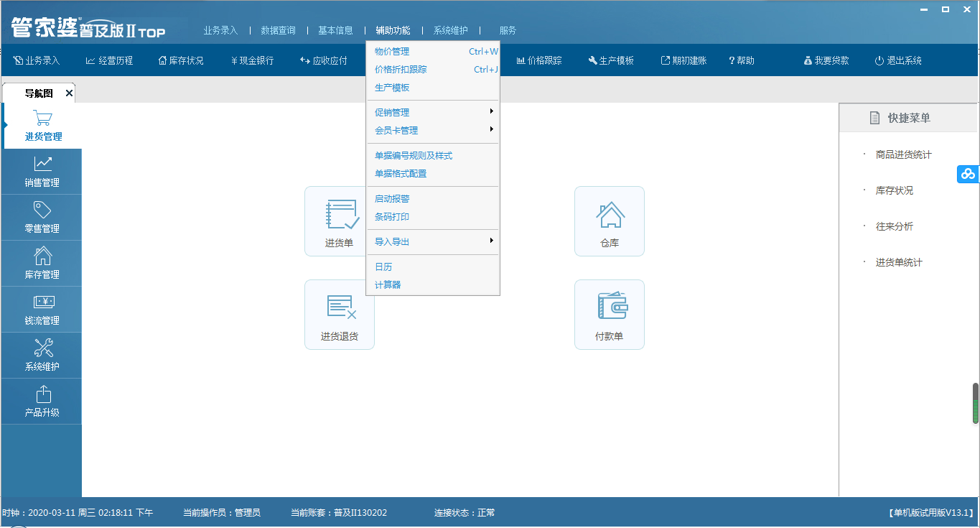The height and width of the screenshot is (528, 980).
Task: Click the blue cloud icon at right edge
Action: point(969,174)
